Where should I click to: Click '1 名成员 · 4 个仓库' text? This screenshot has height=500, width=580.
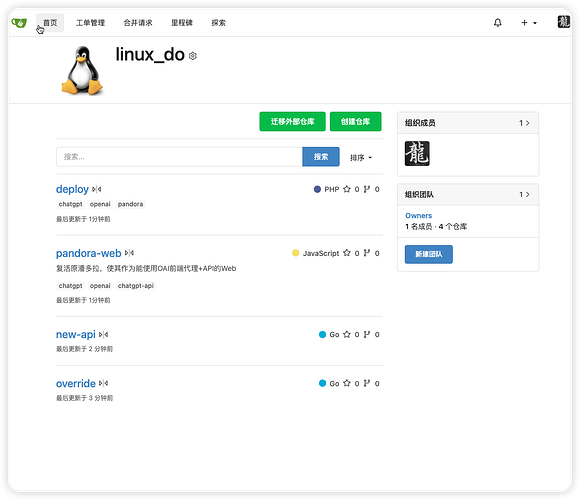click(x=436, y=226)
